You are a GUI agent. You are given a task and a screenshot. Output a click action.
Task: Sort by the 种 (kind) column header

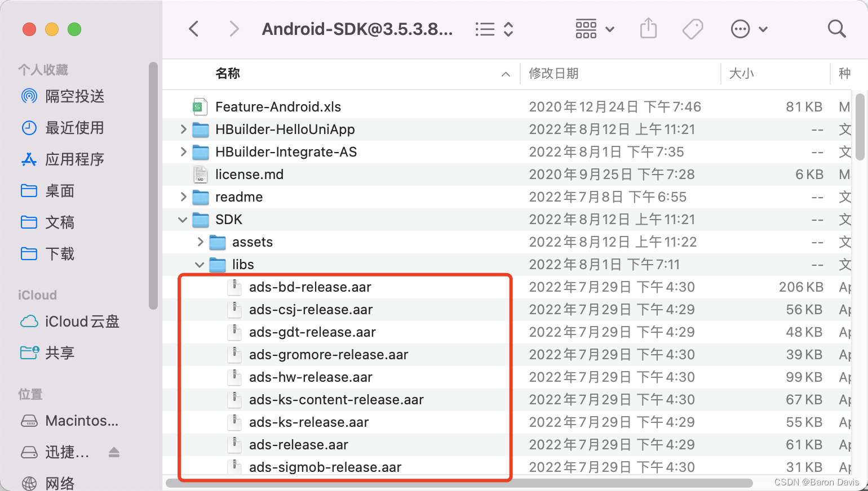coord(844,74)
